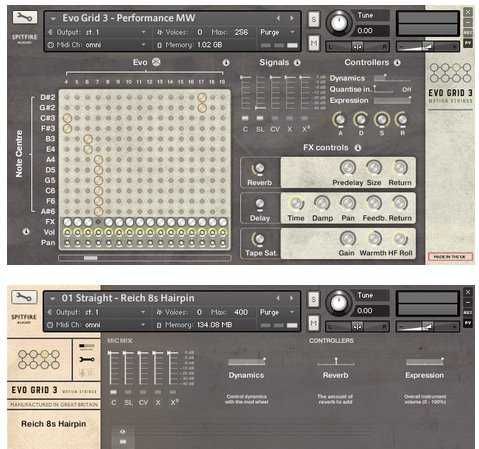Open wrench settings icon in Evo Grid 3 Performance MW instrument

pos(25,17)
